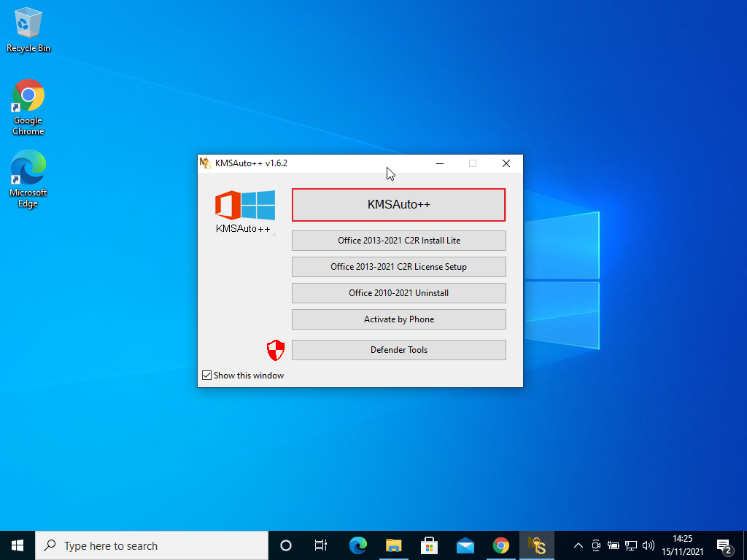Open the Windows Start menu
This screenshot has height=560, width=747.
pos(18,545)
